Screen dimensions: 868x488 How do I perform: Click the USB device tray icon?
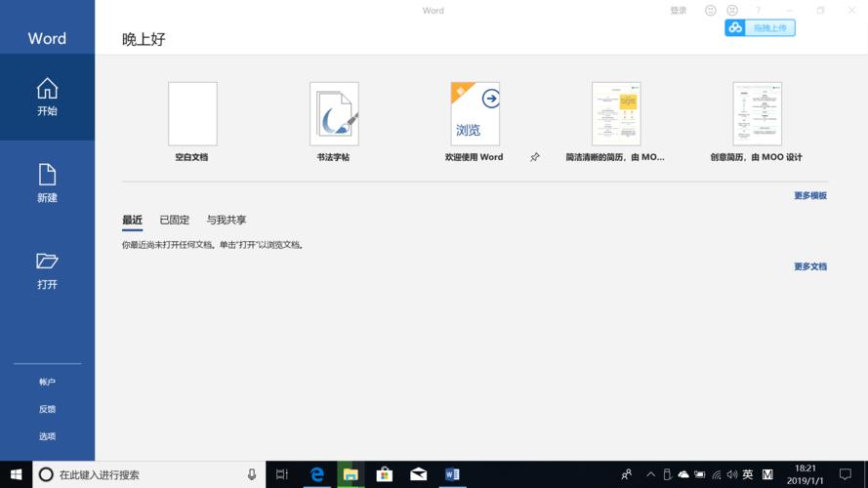pyautogui.click(x=667, y=474)
